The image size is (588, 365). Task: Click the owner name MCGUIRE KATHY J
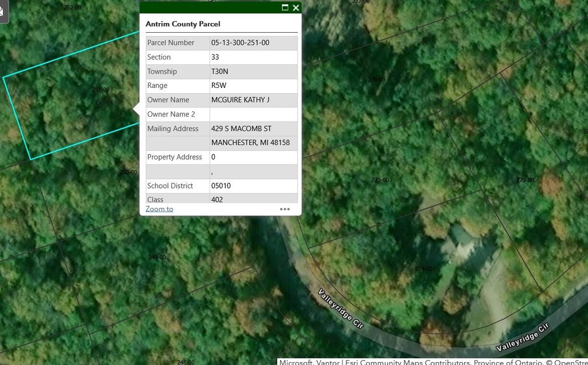[240, 100]
